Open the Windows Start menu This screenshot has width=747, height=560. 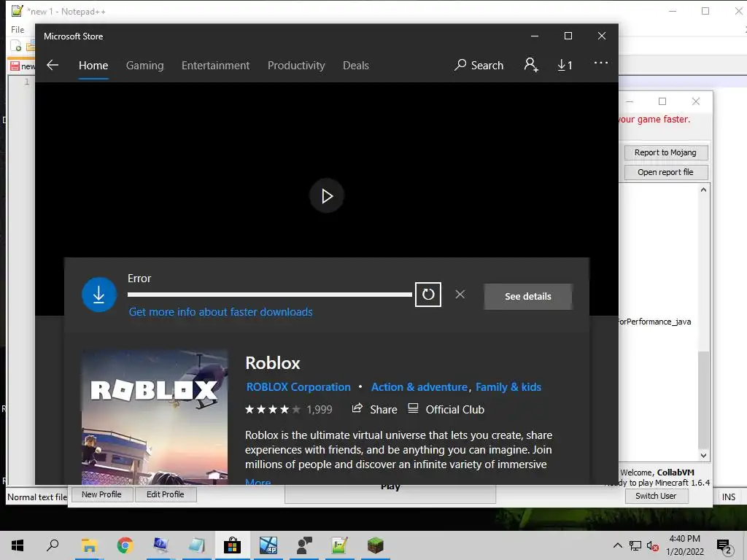(x=18, y=545)
